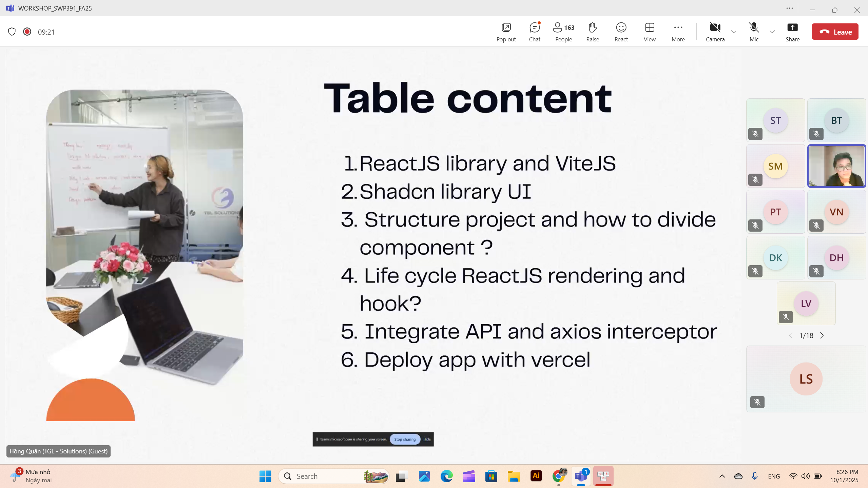
Task: Open title bar settings ellipsis menu
Action: pyautogui.click(x=789, y=8)
